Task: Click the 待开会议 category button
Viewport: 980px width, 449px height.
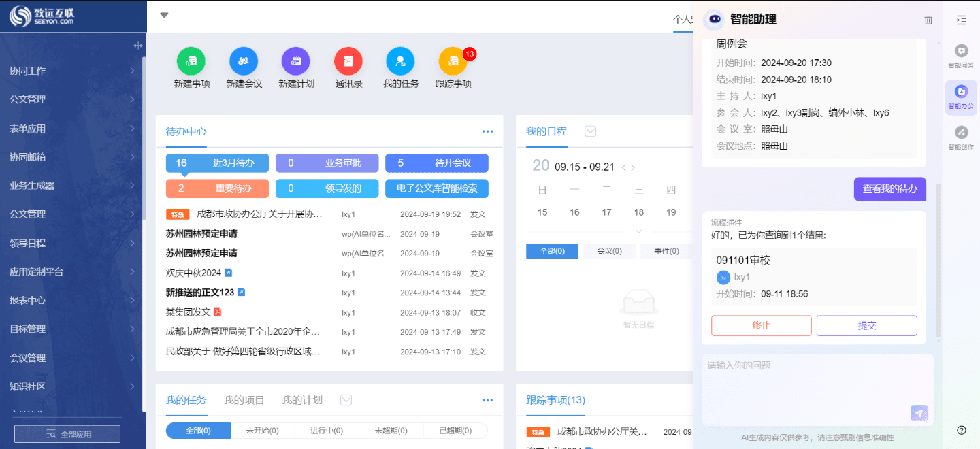Action: (437, 163)
